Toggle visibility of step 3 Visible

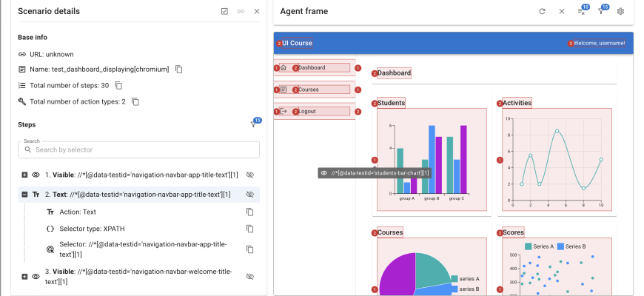point(249,276)
